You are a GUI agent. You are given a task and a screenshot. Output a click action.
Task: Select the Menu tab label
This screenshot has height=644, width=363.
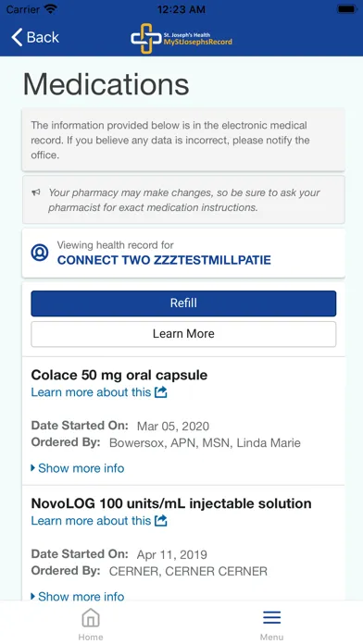[271, 637]
